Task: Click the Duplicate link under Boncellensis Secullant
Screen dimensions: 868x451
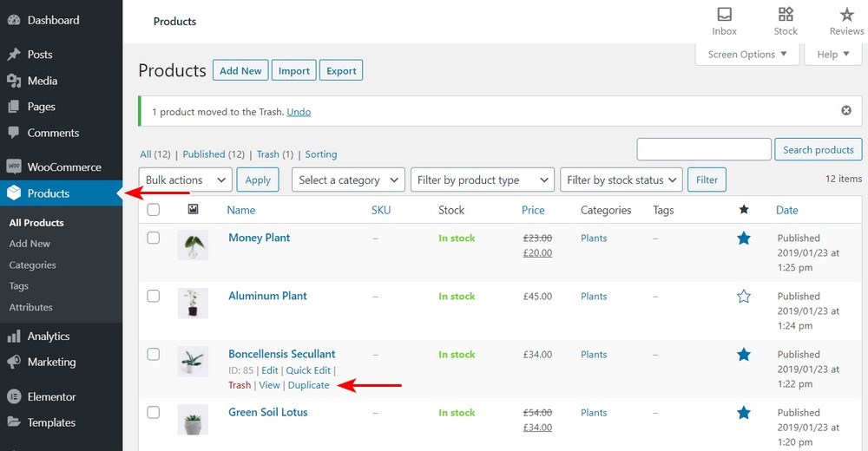Action: pyautogui.click(x=308, y=385)
